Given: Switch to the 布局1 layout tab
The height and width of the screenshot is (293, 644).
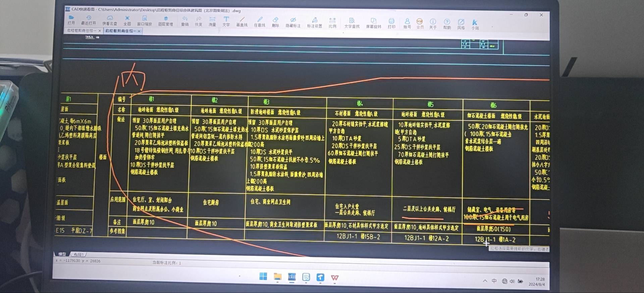Looking at the screenshot, I should [79, 254].
